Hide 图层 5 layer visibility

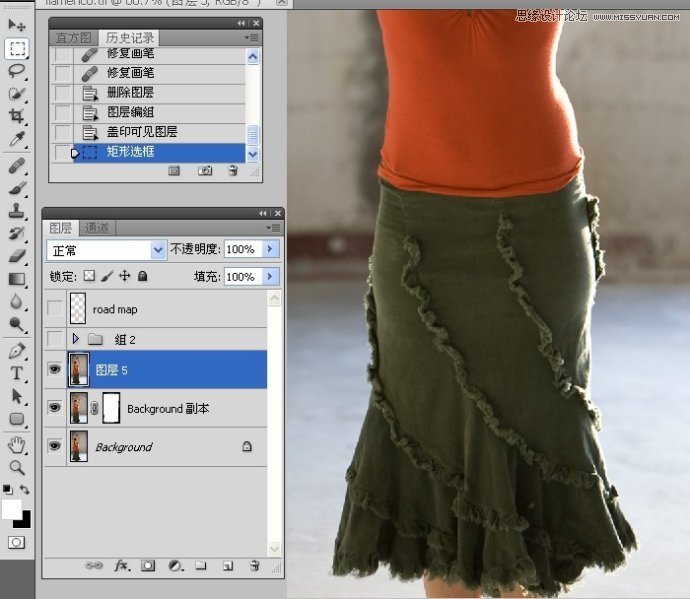(55, 369)
